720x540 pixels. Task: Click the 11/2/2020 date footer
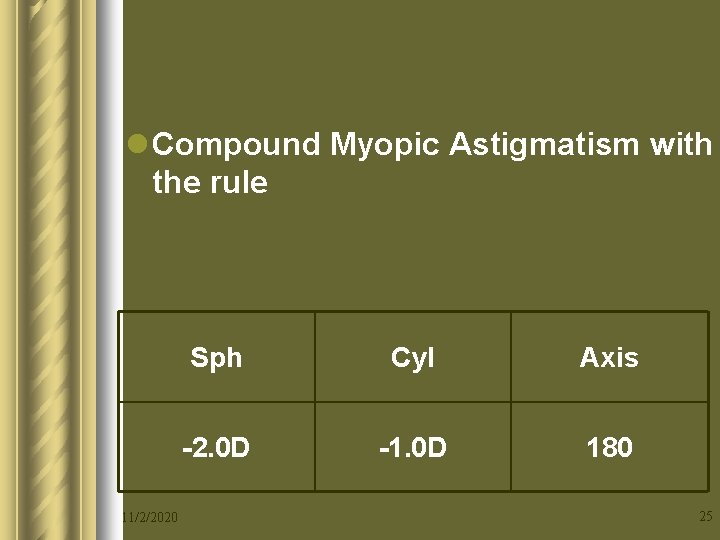[x=150, y=518]
